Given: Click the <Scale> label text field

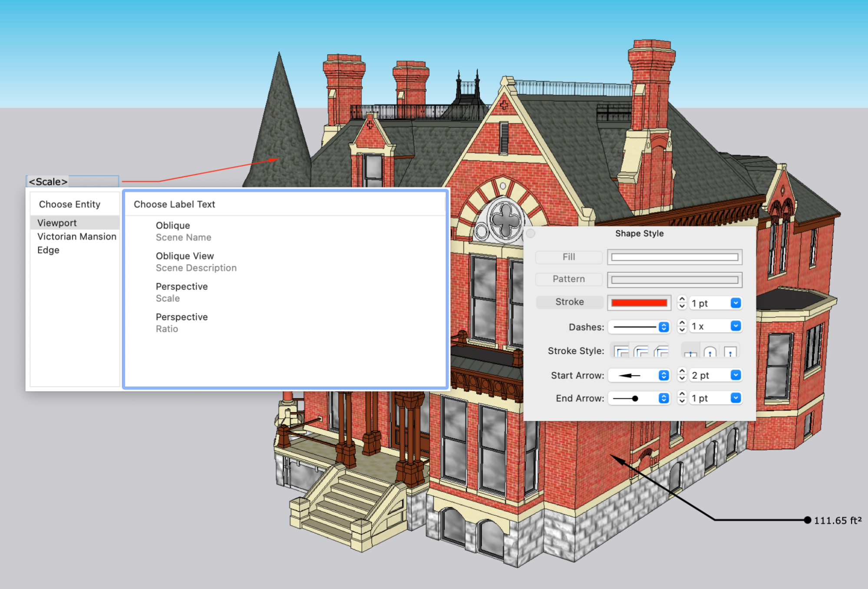Looking at the screenshot, I should [73, 182].
